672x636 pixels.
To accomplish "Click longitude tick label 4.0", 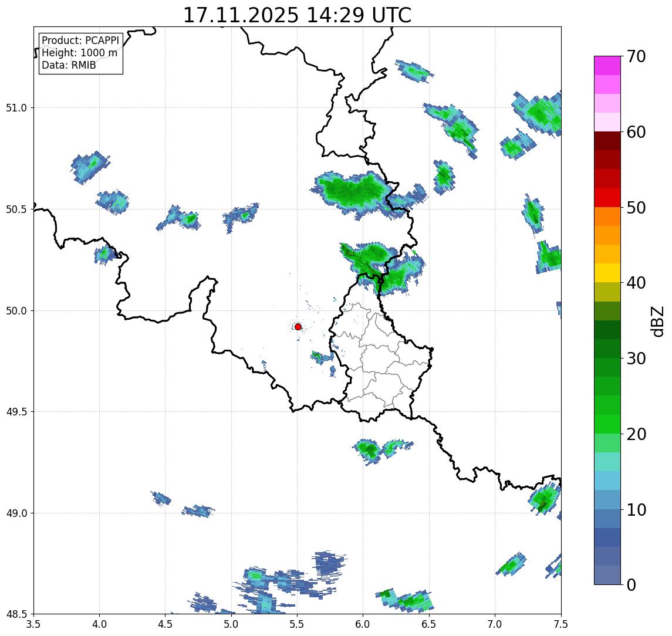I will [99, 624].
